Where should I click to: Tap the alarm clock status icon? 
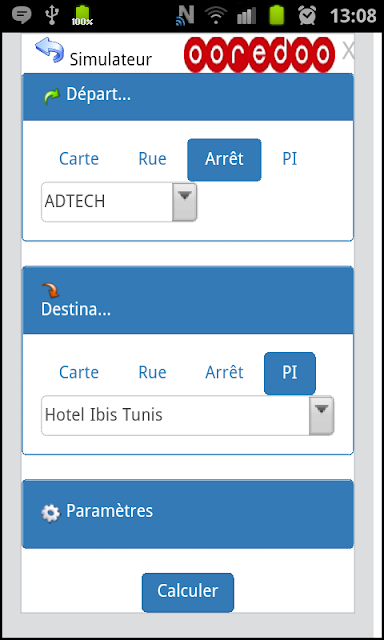pyautogui.click(x=307, y=16)
